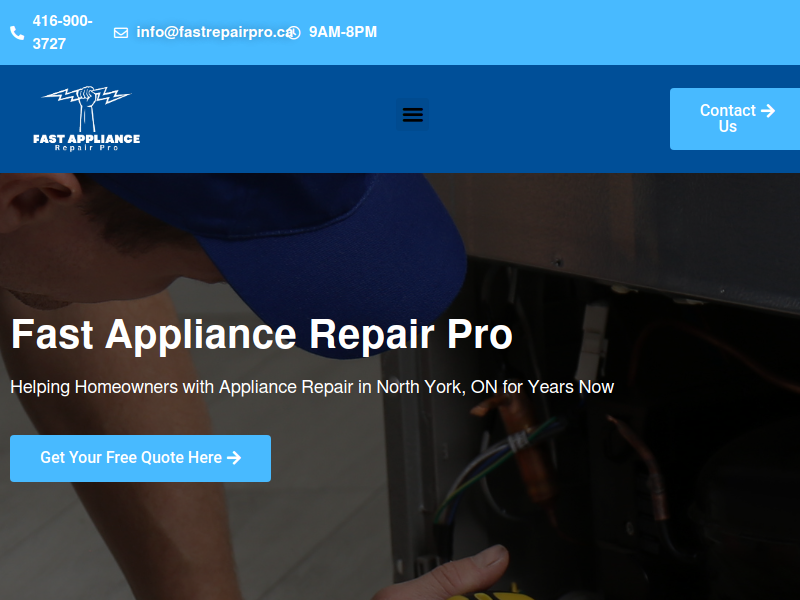Open the info@fastrepairpro.ca email link
The width and height of the screenshot is (800, 600).
tap(215, 32)
